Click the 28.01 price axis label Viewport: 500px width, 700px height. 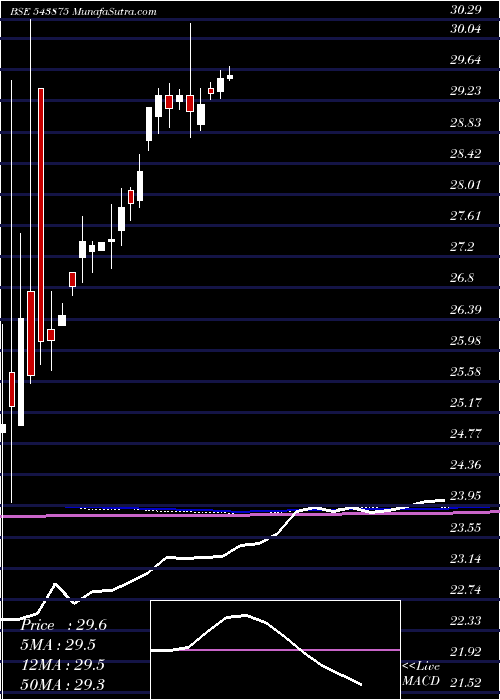465,184
